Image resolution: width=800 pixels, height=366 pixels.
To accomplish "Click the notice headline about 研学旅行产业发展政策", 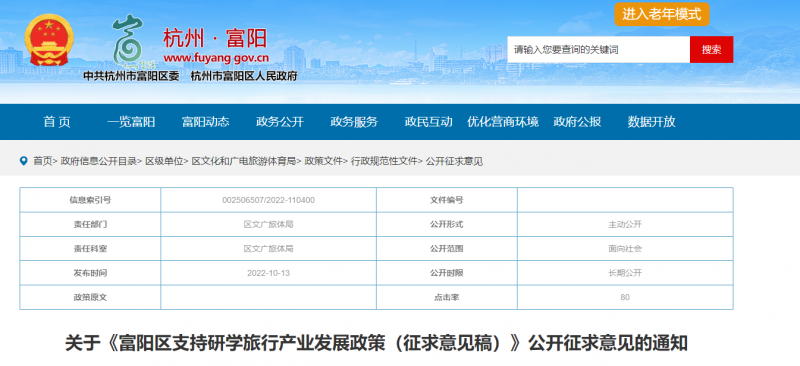I will coord(377,344).
